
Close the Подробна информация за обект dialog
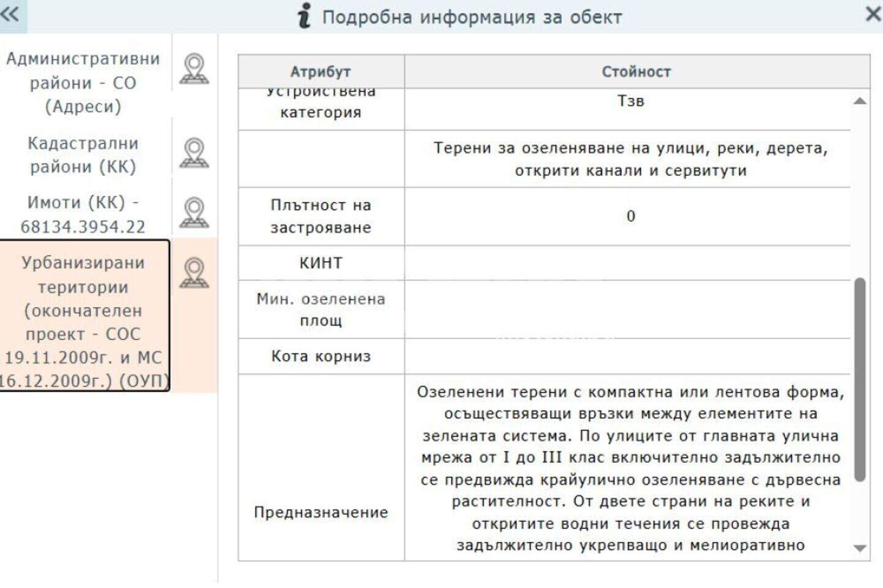coord(873,14)
